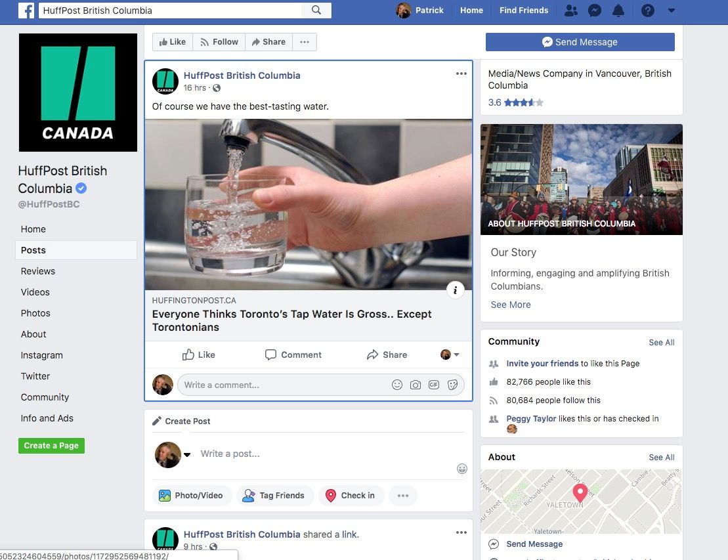The height and width of the screenshot is (560, 728).
Task: Post a GIF via the GIF icon
Action: pos(434,385)
